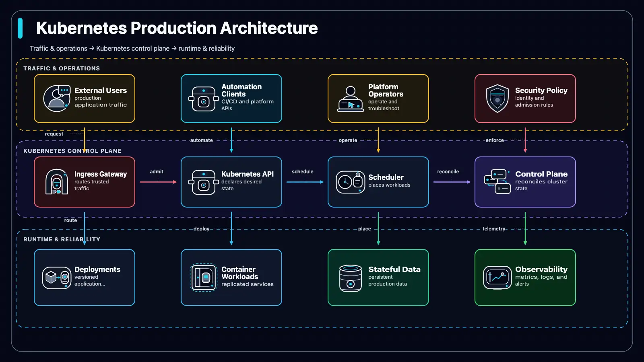644x362 pixels.
Task: Click the Security Policy shield icon
Action: pos(497,99)
